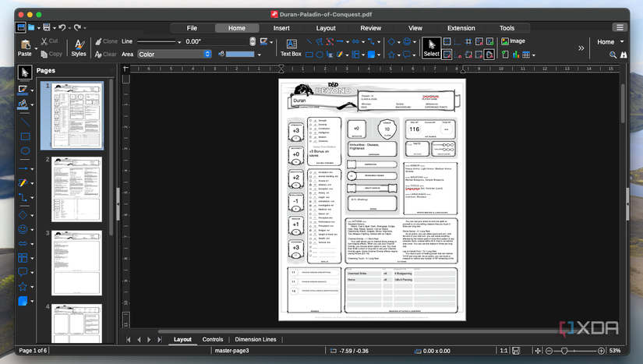Toggle the notebookbar menubar icon at top-left
The height and width of the screenshot is (364, 643).
(20, 27)
